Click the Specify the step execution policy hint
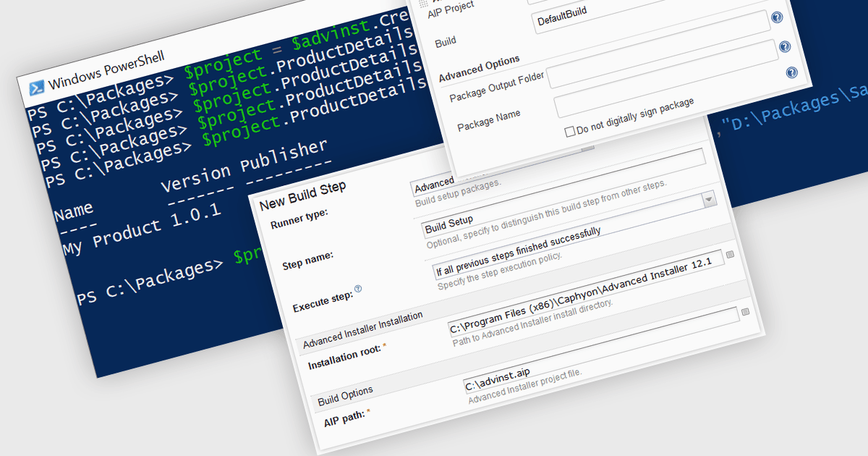The width and height of the screenshot is (868, 456). tap(500, 271)
